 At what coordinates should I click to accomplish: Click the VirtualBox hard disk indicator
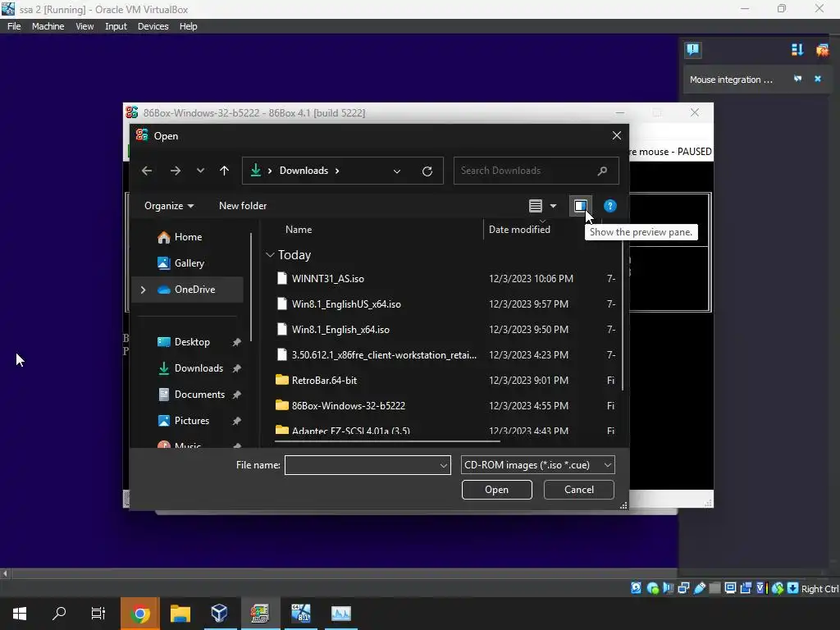[636, 588]
